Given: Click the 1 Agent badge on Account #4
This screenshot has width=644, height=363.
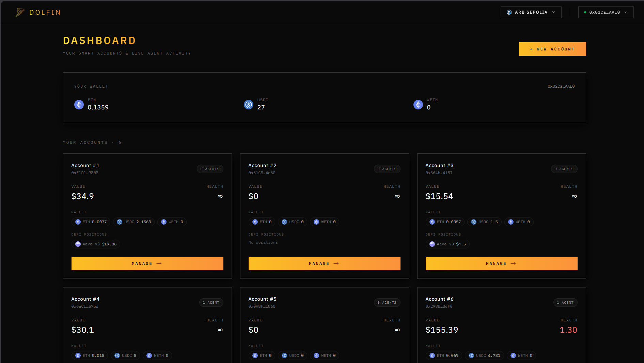Looking at the screenshot, I should (211, 303).
